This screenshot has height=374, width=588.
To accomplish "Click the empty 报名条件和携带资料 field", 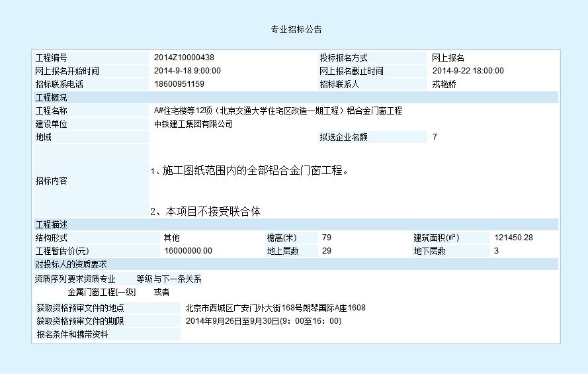I will [369, 334].
